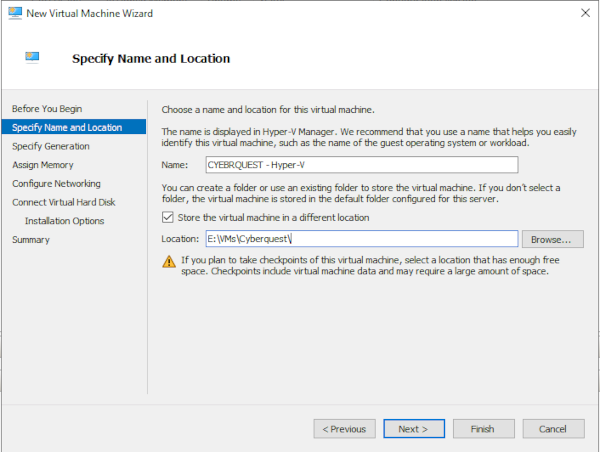Proceed with the Next button
The image size is (600, 452).
tap(413, 428)
